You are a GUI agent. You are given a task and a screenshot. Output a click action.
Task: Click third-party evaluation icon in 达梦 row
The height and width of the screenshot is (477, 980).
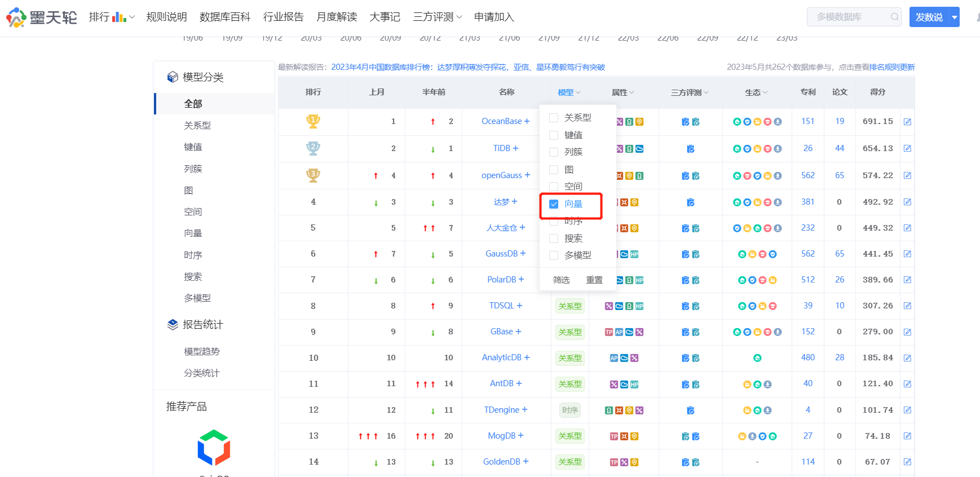691,202
